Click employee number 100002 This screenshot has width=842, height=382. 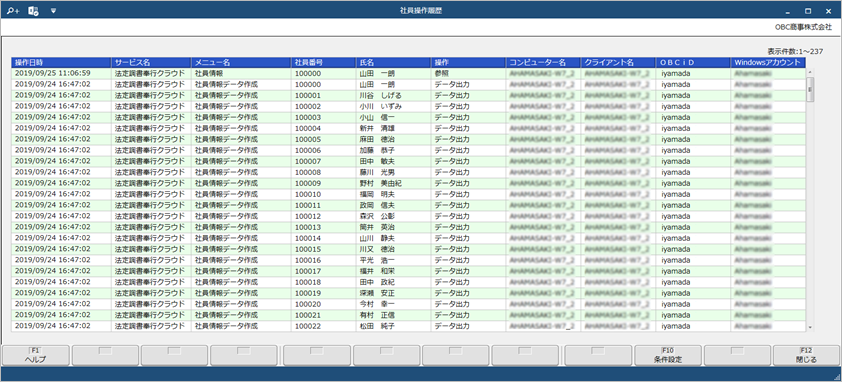[308, 106]
